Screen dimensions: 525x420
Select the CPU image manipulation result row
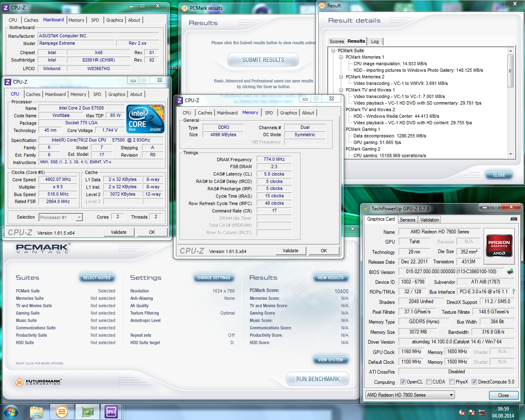390,64
